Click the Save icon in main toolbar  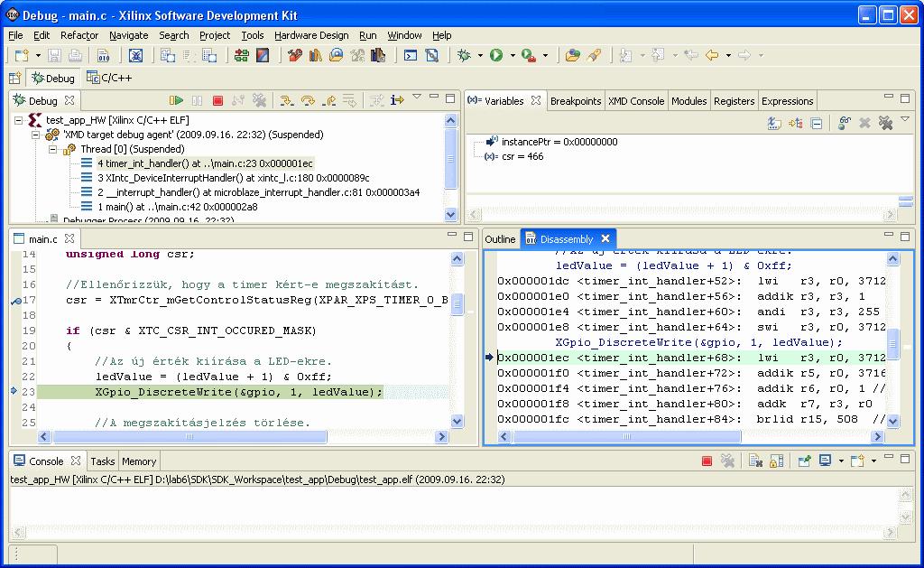click(54, 55)
